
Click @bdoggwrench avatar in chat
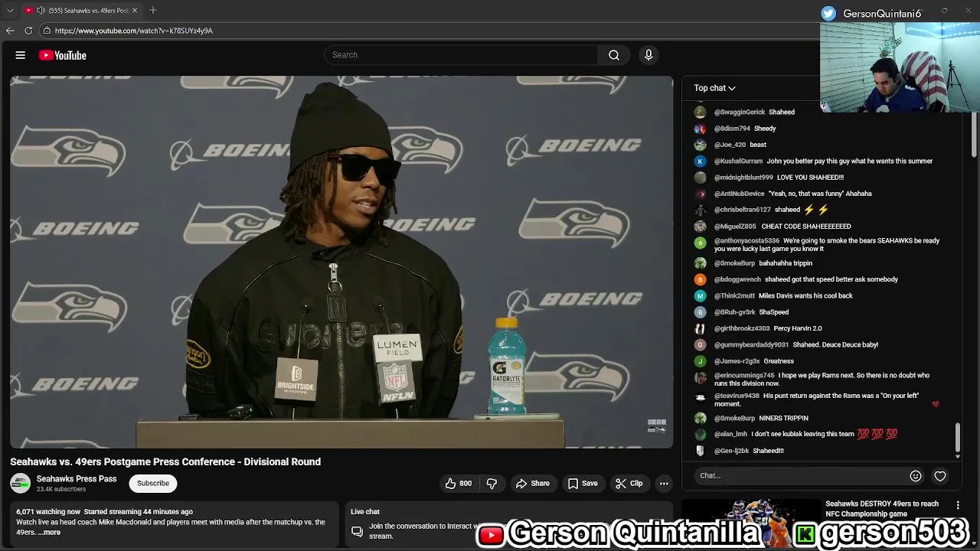click(700, 280)
